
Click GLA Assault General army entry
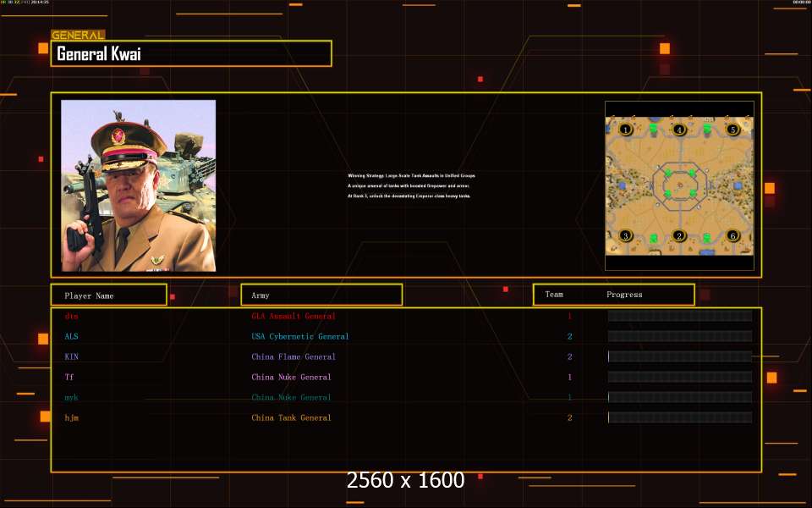click(x=294, y=316)
